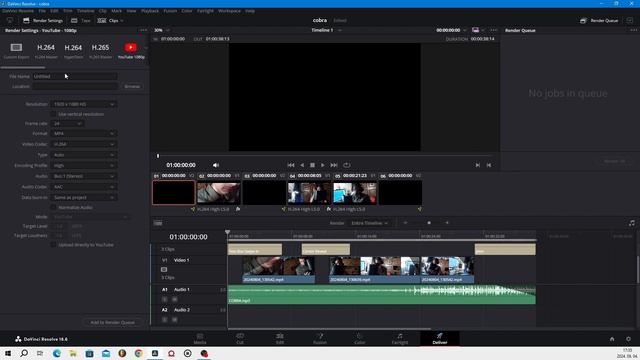This screenshot has width=640, height=360.
Task: Click the File Name input field
Action: pos(75,76)
